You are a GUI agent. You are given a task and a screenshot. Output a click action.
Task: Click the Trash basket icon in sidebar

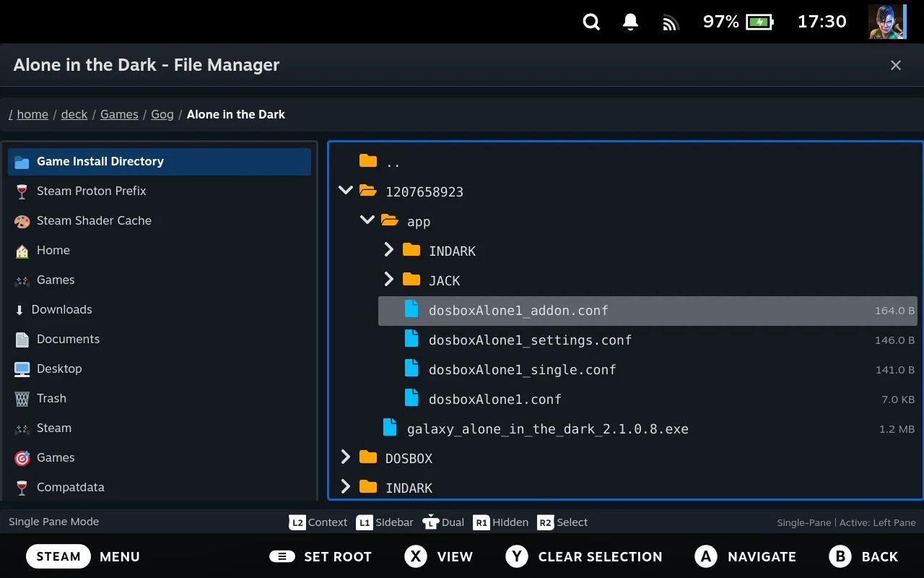(22, 399)
